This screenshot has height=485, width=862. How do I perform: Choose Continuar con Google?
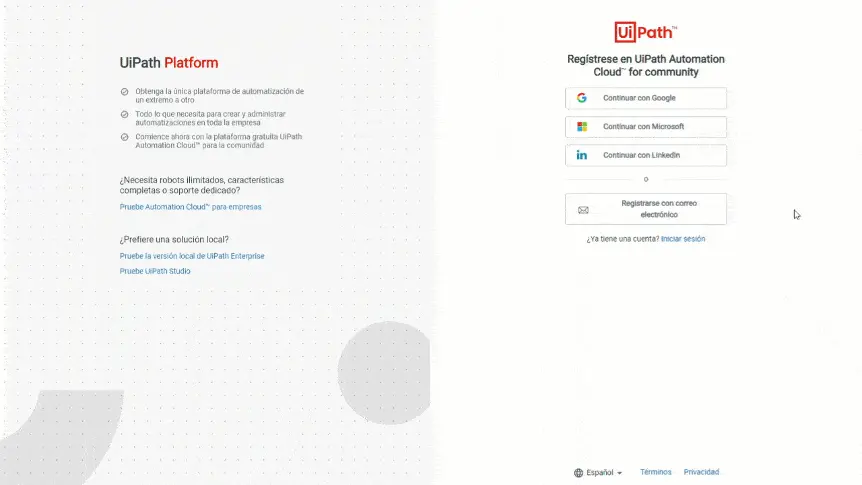pyautogui.click(x=646, y=98)
